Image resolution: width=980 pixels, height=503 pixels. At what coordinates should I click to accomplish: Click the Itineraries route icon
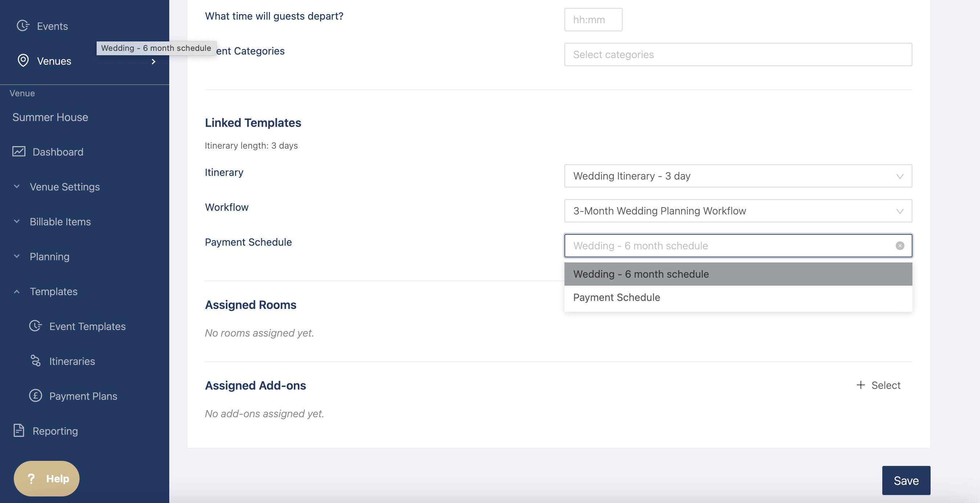35,361
